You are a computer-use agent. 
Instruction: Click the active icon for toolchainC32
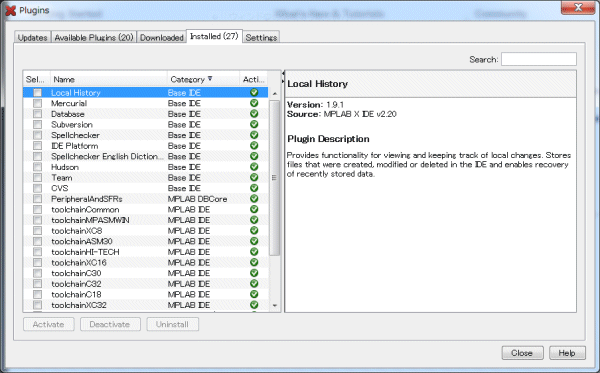coord(254,283)
